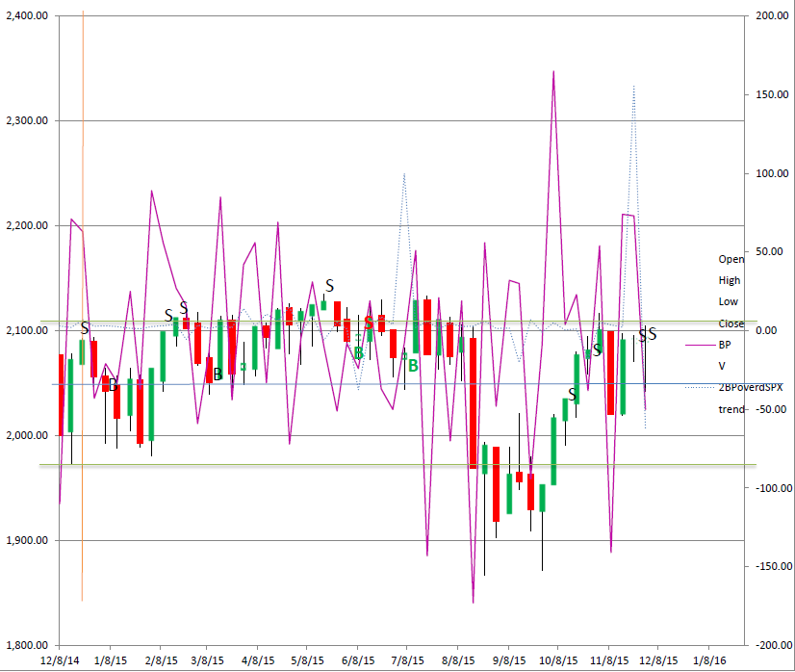Click the tallest magenta BP peak near 10/8/15

click(553, 71)
